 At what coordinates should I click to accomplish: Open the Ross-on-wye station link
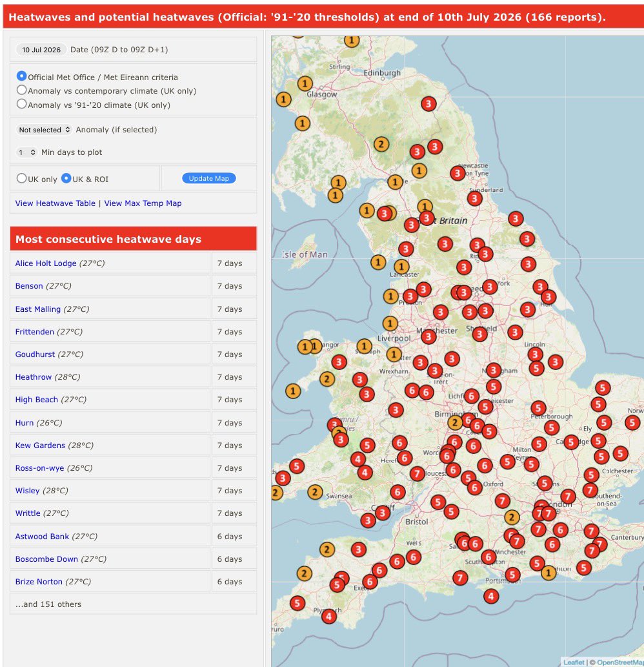coord(39,468)
